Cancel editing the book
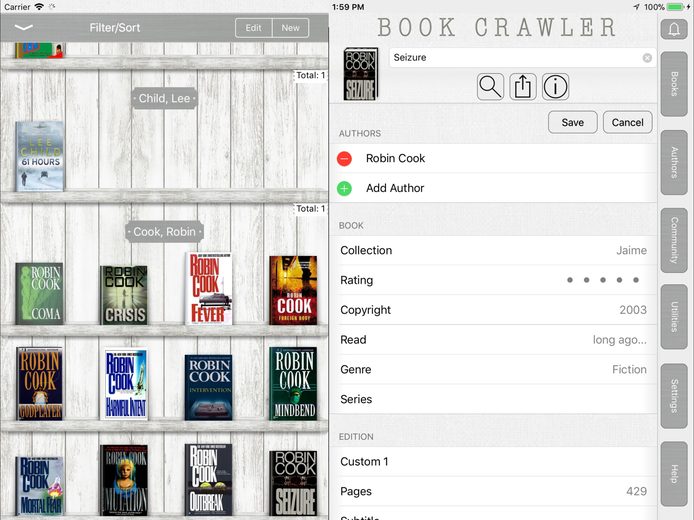The height and width of the screenshot is (520, 694). [x=627, y=123]
